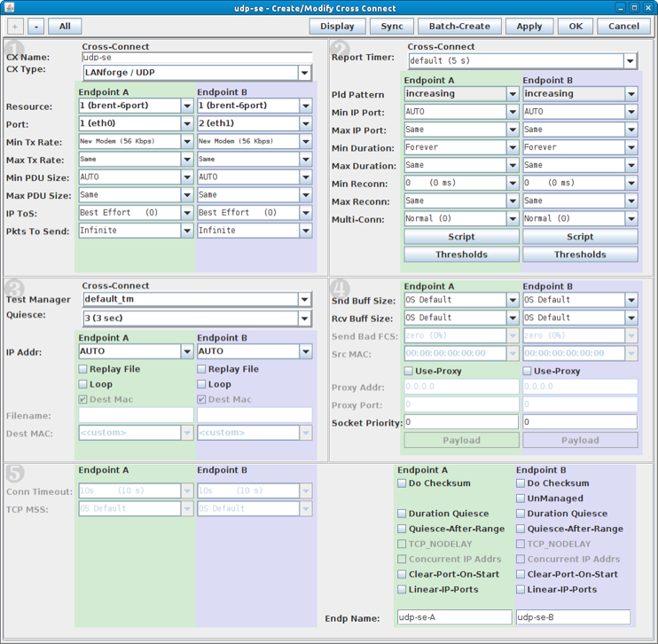Toggle Endpoint A Use-Proxy checkbox
This screenshot has width=658, height=644.
(409, 371)
